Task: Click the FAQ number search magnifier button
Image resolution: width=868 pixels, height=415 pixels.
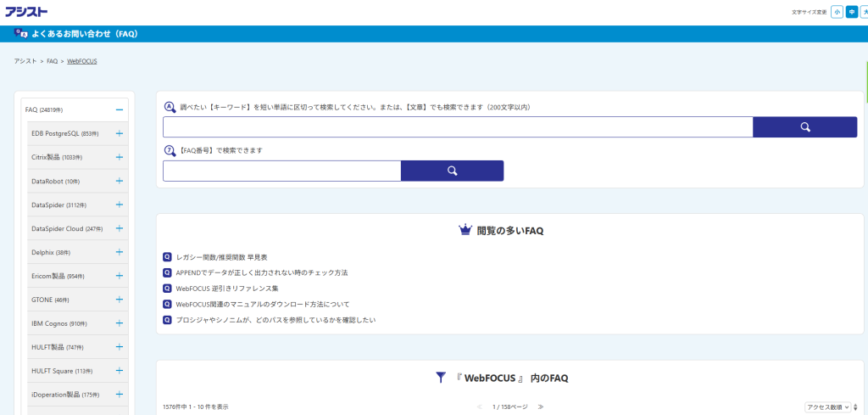Action: (x=452, y=171)
